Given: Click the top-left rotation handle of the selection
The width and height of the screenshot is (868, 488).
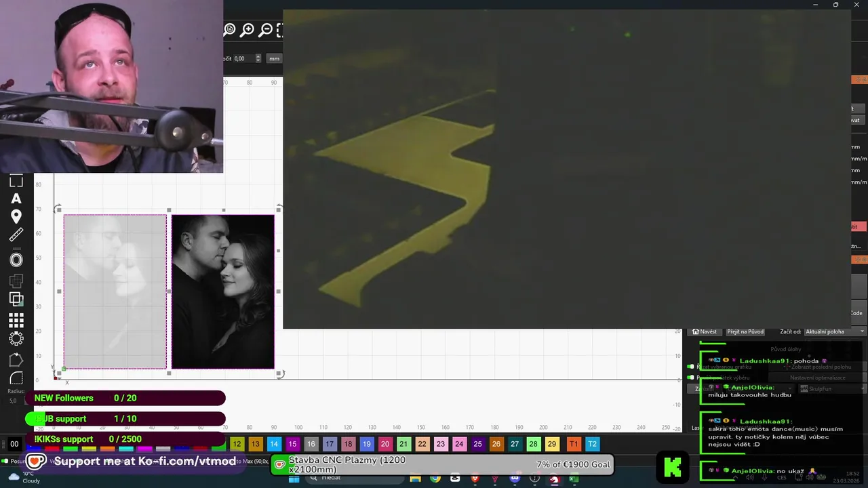Looking at the screenshot, I should pos(58,208).
